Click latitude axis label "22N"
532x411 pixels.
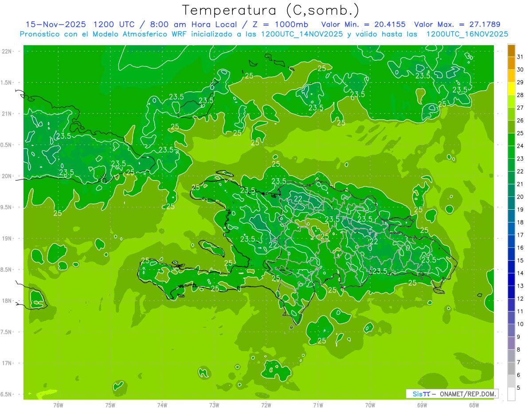pos(8,51)
